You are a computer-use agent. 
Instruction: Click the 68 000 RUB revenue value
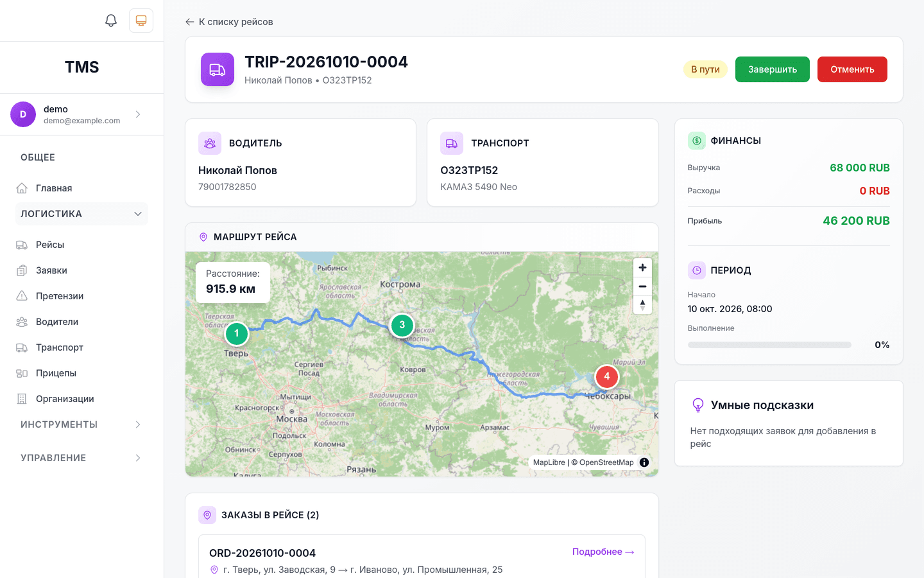pyautogui.click(x=860, y=168)
